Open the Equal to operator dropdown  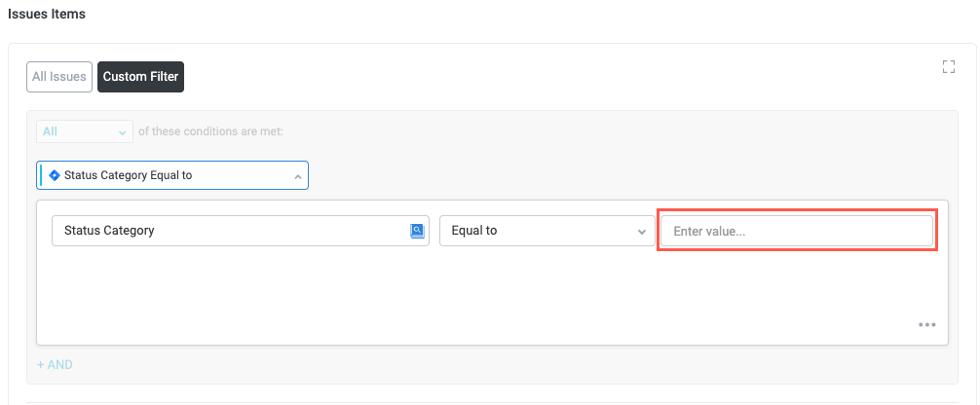(546, 231)
